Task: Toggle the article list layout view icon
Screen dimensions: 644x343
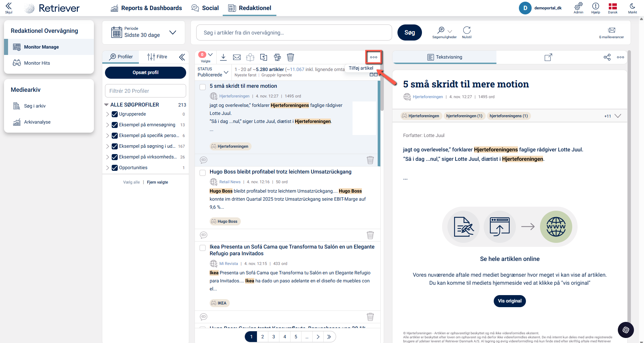Action: click(374, 75)
